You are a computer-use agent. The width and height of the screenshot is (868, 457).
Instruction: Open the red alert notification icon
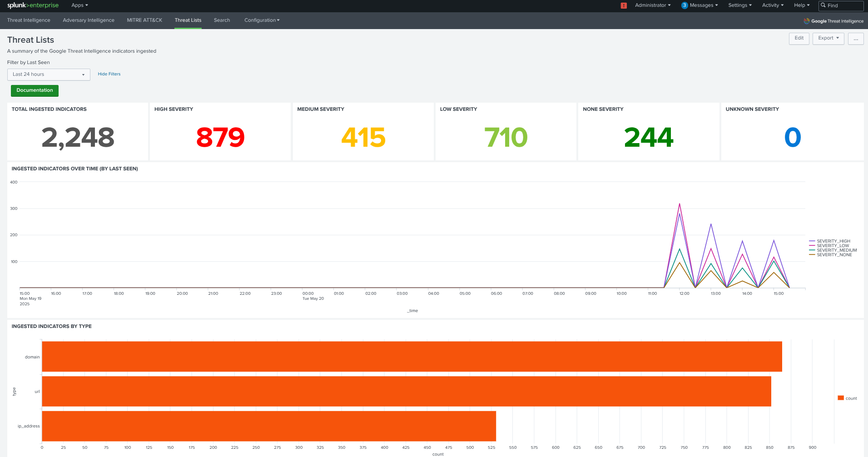click(x=624, y=5)
